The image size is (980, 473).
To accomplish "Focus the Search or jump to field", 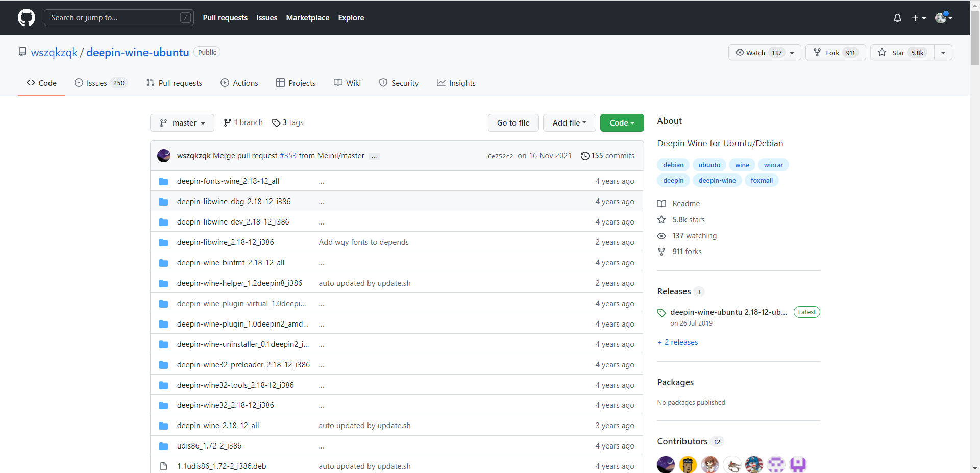I will 118,18.
